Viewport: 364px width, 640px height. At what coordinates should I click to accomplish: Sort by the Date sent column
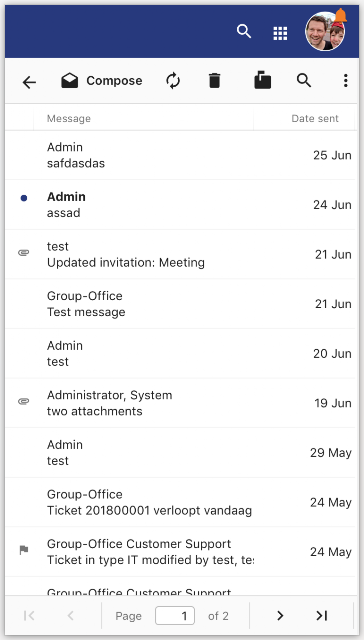[x=304, y=118]
